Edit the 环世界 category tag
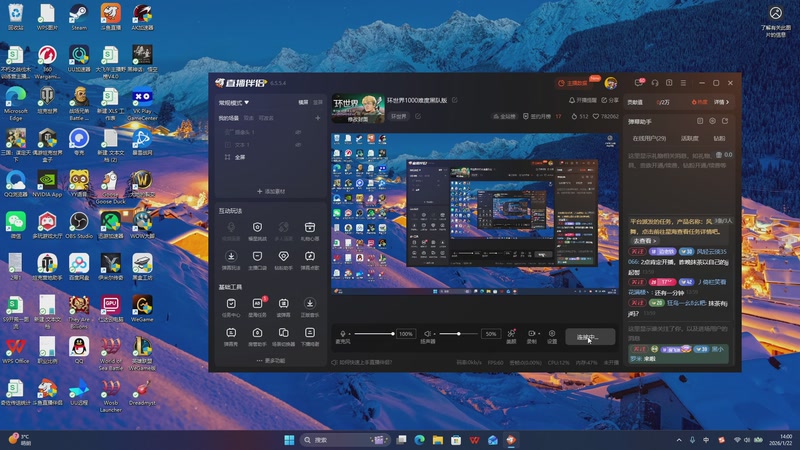Viewport: 800px width, 450px height. pyautogui.click(x=418, y=116)
